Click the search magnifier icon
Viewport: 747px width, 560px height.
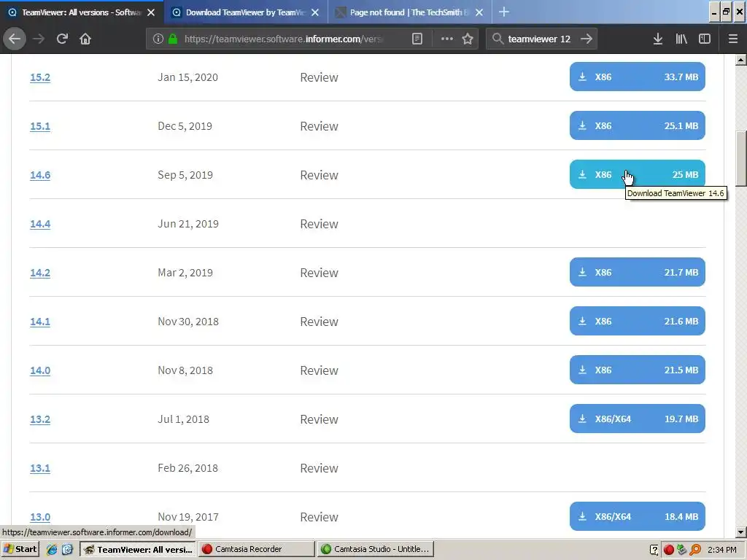click(498, 39)
